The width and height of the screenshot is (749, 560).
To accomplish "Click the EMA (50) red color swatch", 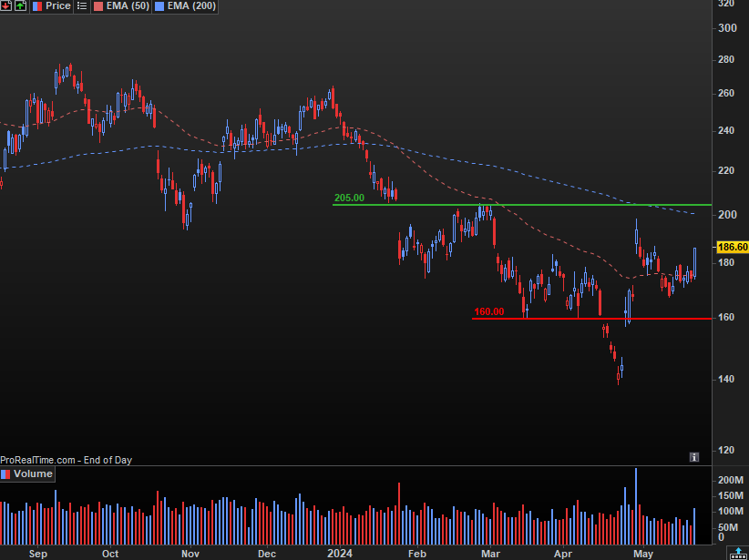I will pyautogui.click(x=97, y=6).
